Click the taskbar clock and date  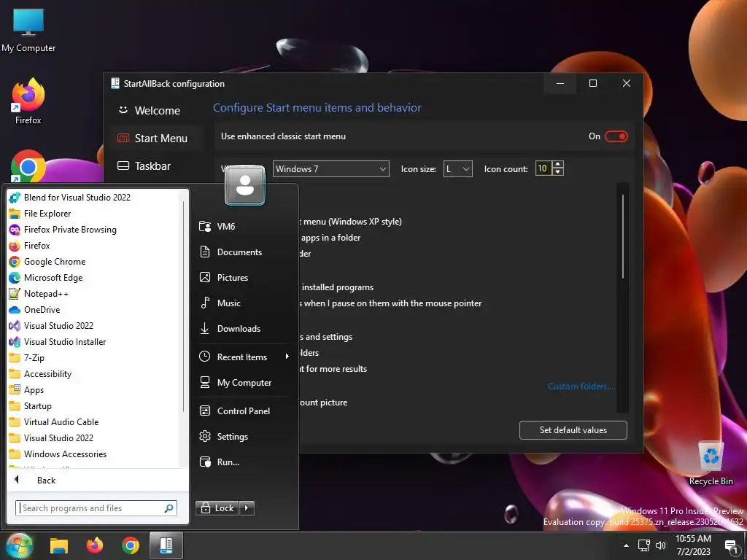pos(693,545)
